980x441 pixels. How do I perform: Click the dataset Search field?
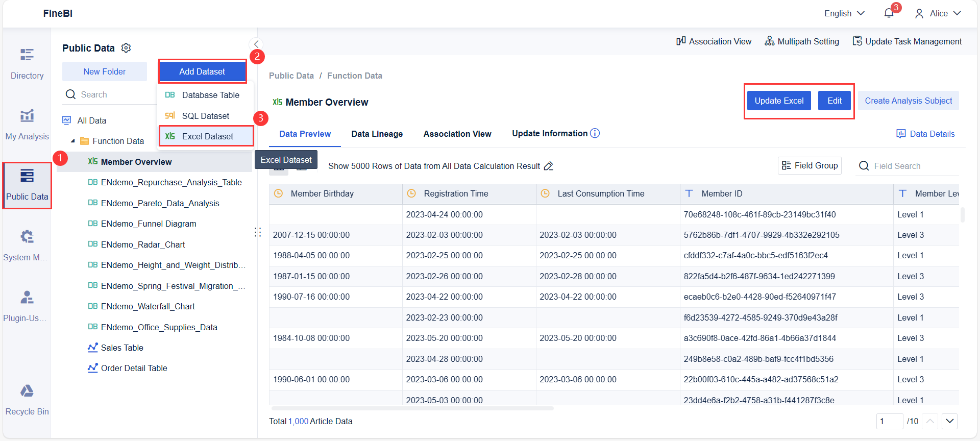[x=109, y=94]
